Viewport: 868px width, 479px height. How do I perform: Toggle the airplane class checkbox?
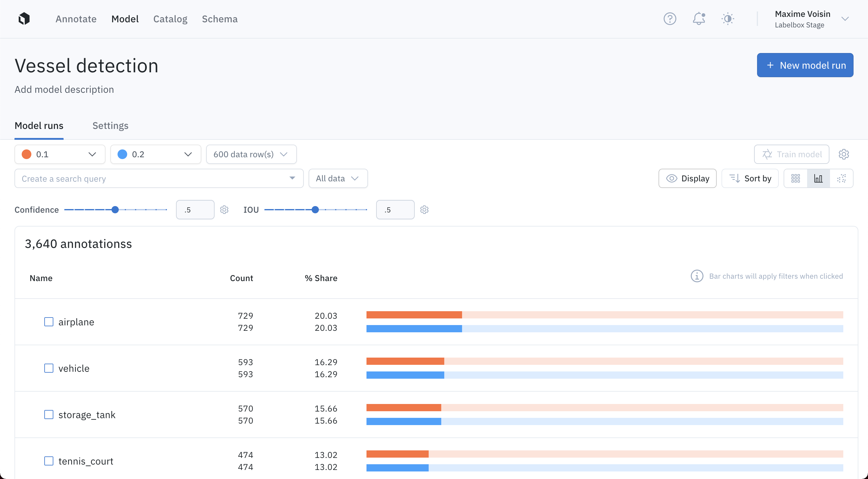pyautogui.click(x=49, y=321)
